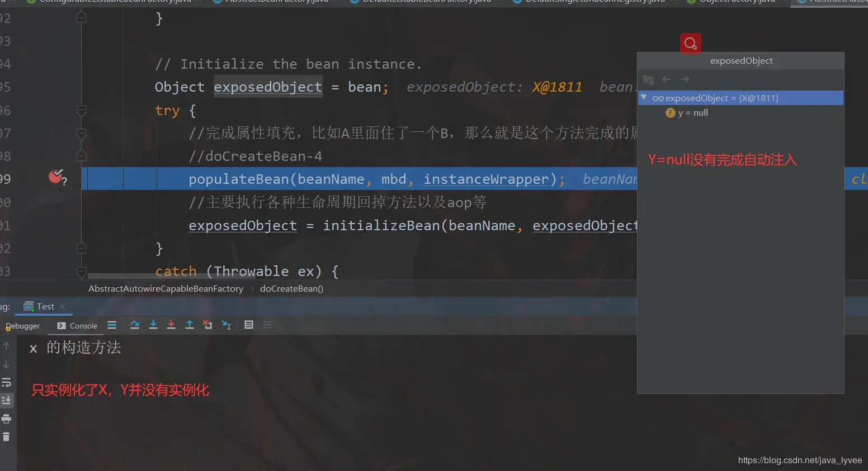Image resolution: width=868 pixels, height=471 pixels.
Task: Click the breakpoint marker beside the populateBean line
Action: pyautogui.click(x=57, y=178)
